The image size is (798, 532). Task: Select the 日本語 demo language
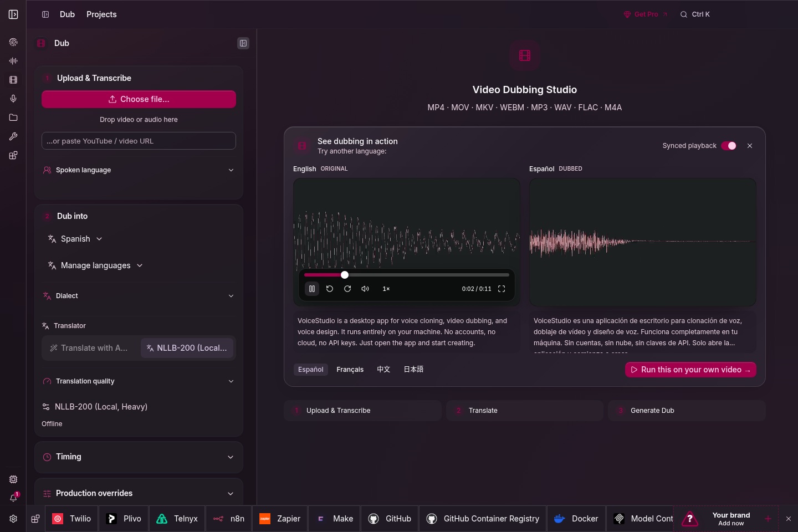tap(413, 370)
